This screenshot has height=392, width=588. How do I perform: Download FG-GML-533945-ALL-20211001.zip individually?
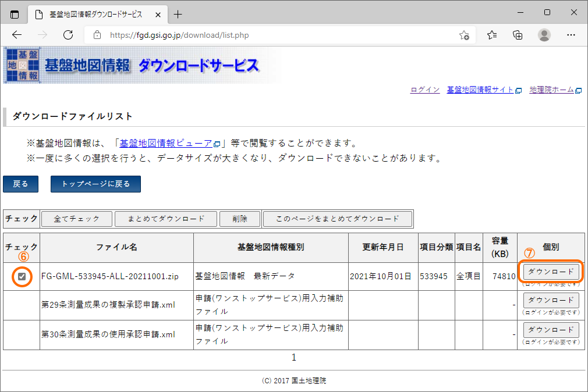coord(551,272)
